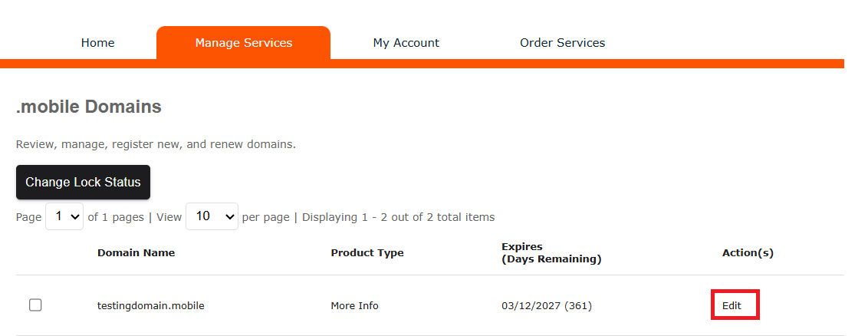The width and height of the screenshot is (868, 336).
Task: Tick the testingdomain.mobile row checkbox
Action: (35, 305)
